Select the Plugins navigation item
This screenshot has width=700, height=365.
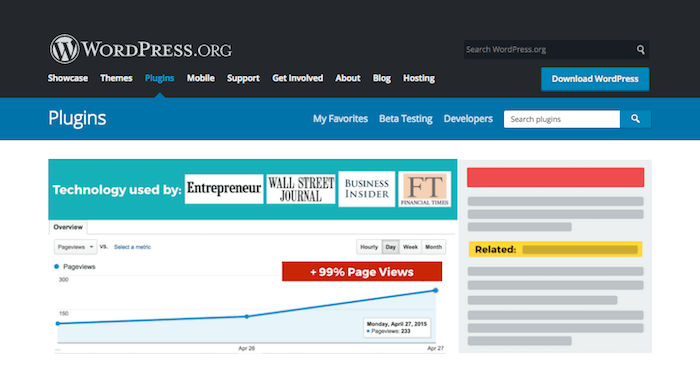(x=159, y=78)
